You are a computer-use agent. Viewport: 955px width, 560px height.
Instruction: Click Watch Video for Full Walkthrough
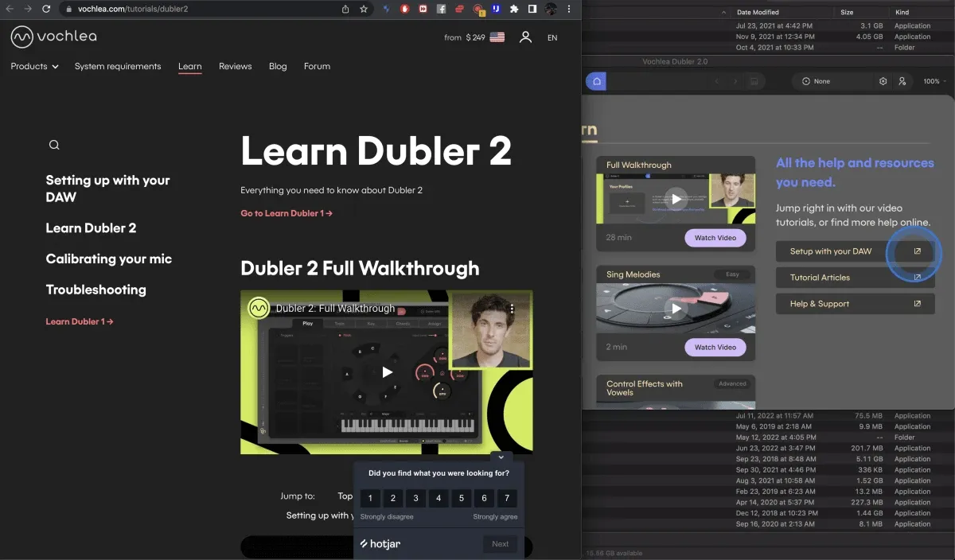pos(715,237)
